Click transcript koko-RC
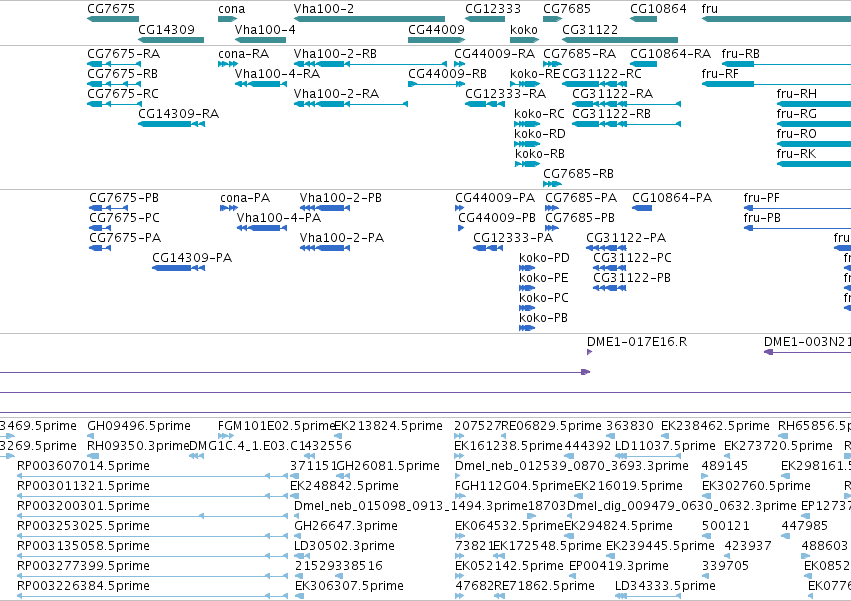Viewport: 851px width, 601px height. (x=526, y=124)
